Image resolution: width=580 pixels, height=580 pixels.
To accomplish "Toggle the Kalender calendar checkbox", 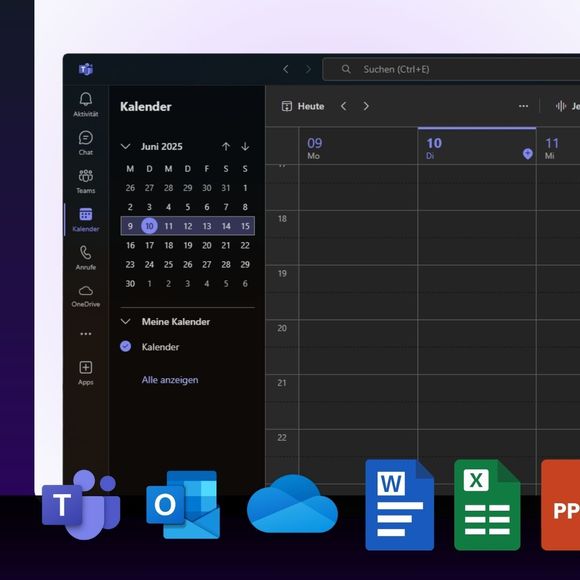I will [x=125, y=347].
